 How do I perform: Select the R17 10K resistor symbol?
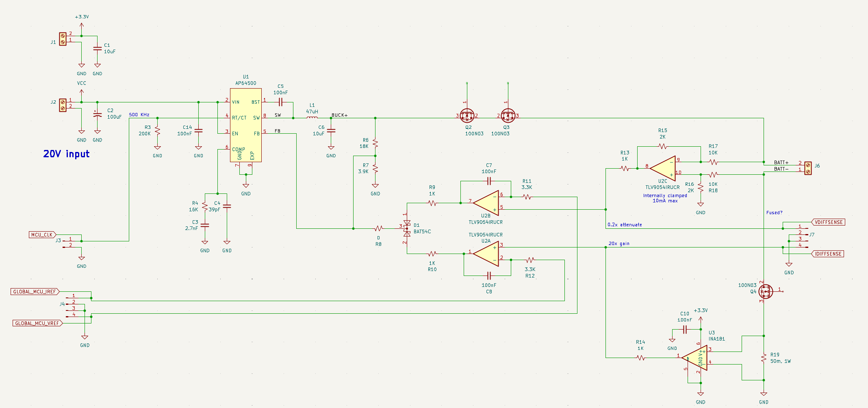click(x=713, y=162)
